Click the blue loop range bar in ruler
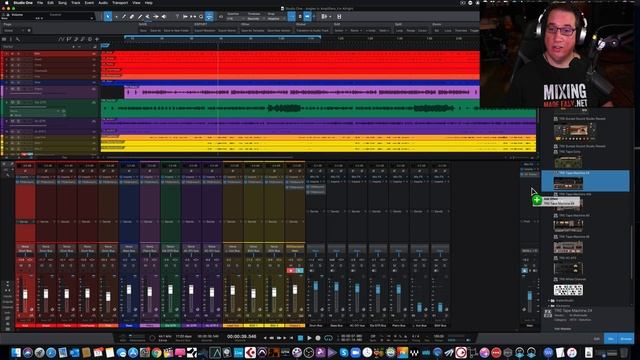 (x=222, y=37)
